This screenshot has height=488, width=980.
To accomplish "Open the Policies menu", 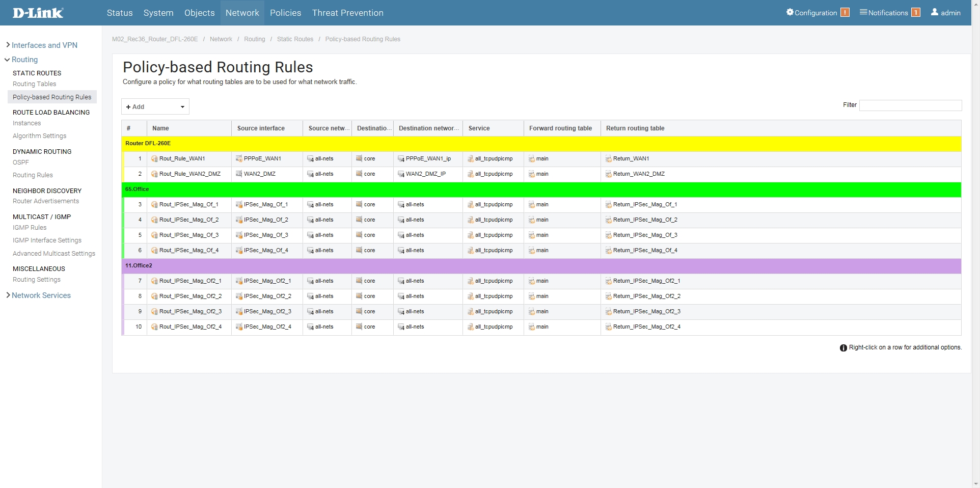I will [285, 13].
